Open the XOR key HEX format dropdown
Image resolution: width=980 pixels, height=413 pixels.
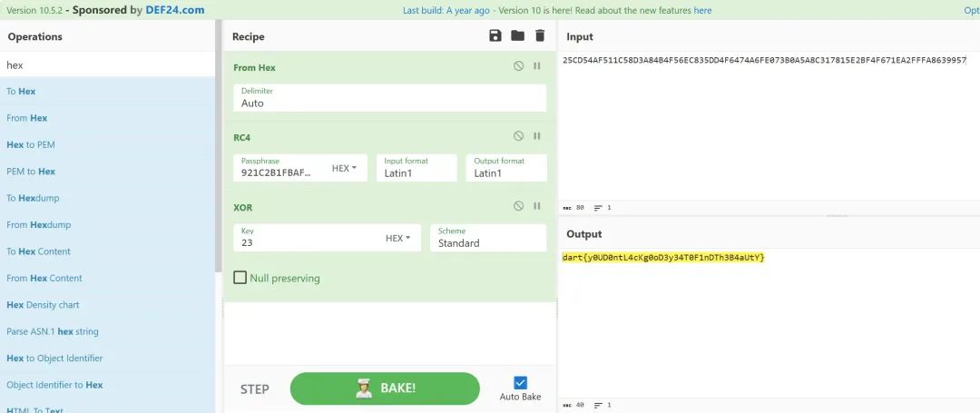(x=398, y=238)
